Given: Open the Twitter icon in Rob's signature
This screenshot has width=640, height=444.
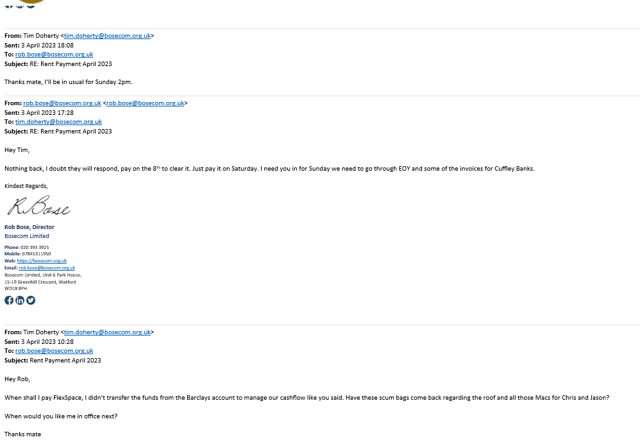Looking at the screenshot, I should tap(31, 300).
